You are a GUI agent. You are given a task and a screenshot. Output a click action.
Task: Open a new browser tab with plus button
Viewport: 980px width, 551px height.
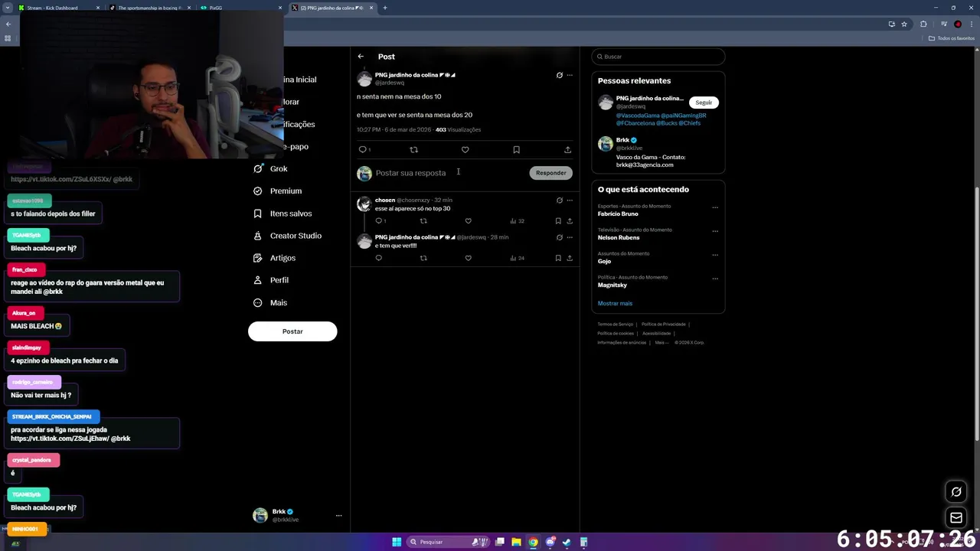click(x=385, y=8)
